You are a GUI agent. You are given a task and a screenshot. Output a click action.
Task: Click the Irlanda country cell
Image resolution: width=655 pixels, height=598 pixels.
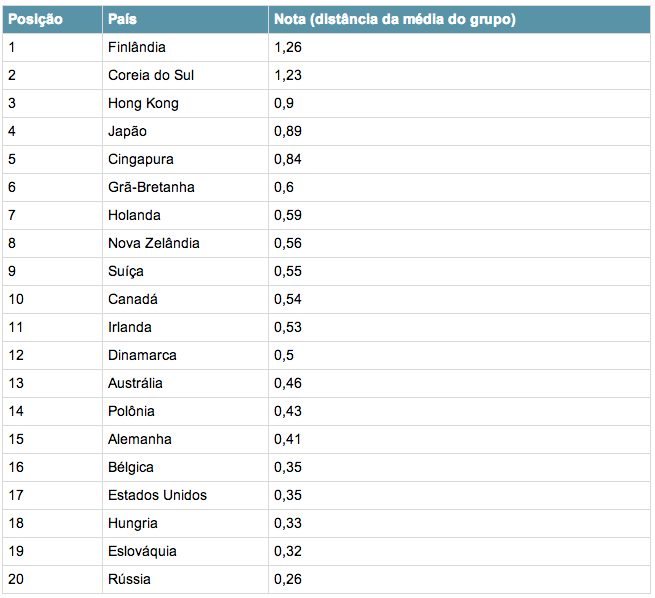(x=130, y=327)
